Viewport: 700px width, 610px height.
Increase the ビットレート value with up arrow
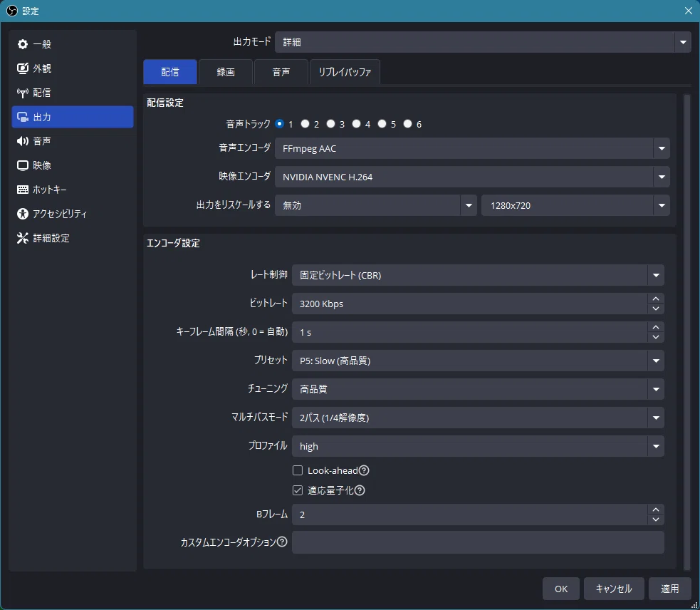[656, 299]
